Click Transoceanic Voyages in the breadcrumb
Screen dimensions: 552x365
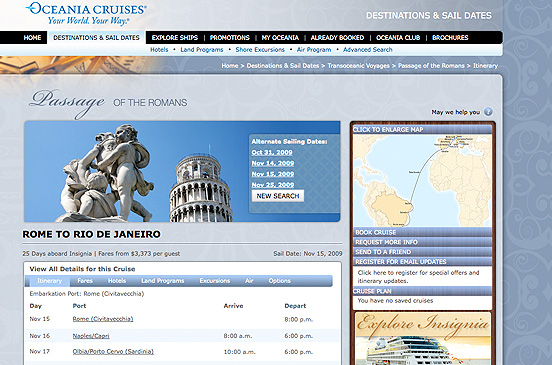point(358,66)
